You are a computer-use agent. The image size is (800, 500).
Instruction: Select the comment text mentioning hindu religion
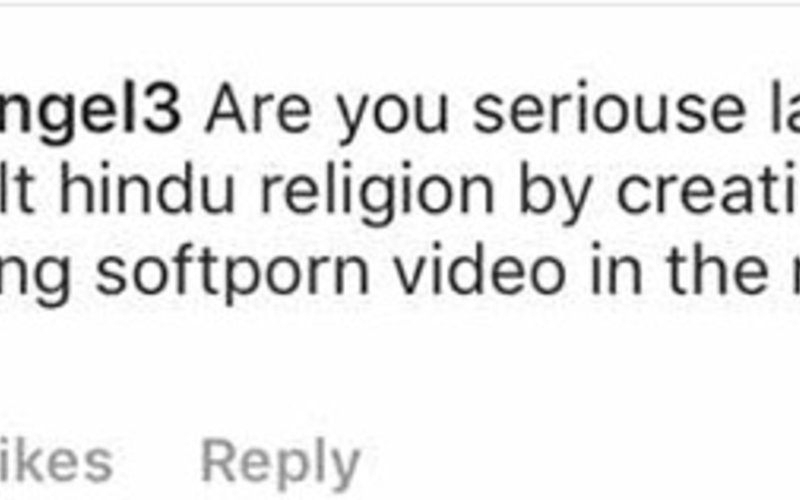[400, 193]
